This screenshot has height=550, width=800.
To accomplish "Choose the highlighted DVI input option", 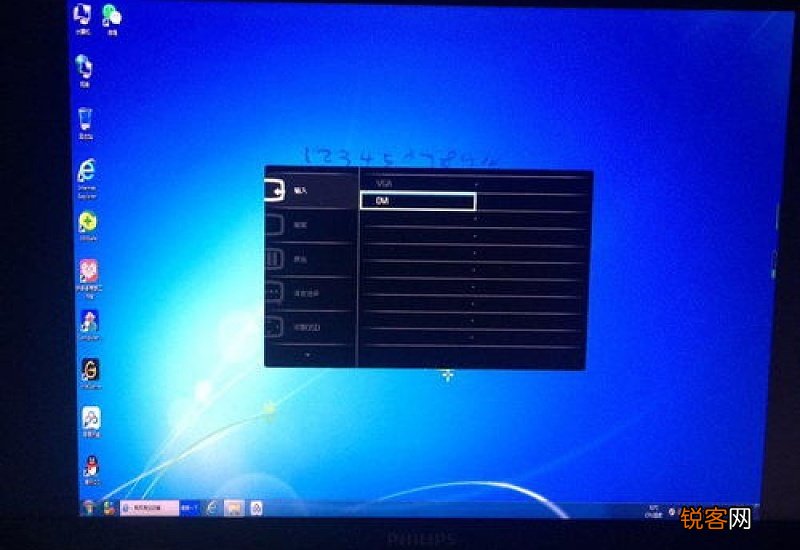I will click(418, 201).
